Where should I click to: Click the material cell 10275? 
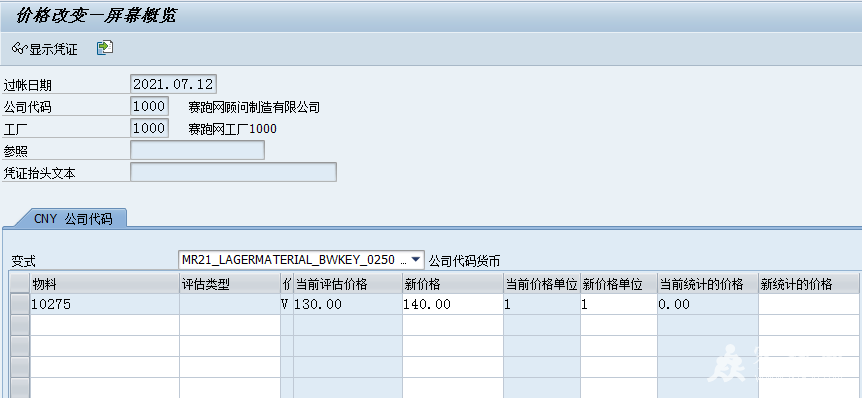104,304
